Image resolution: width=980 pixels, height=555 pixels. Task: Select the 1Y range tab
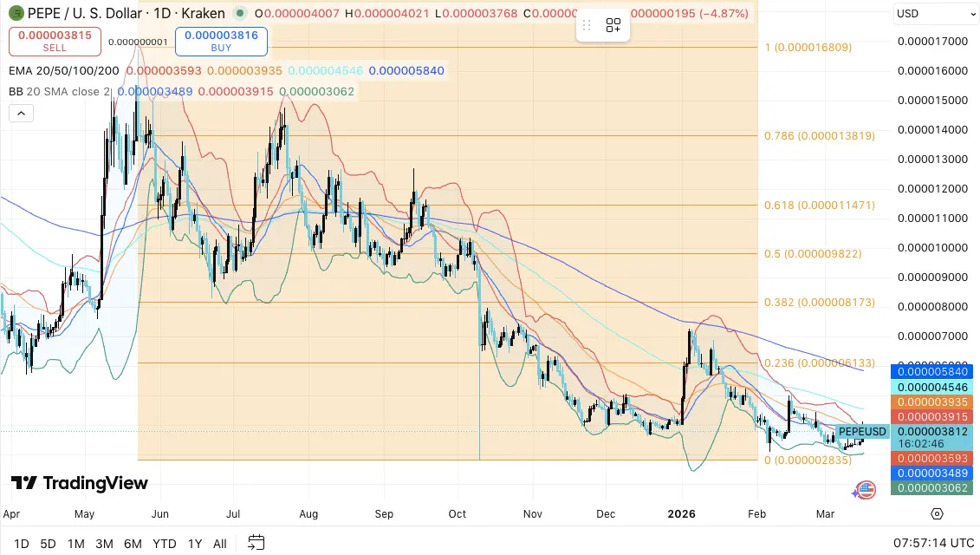[194, 543]
